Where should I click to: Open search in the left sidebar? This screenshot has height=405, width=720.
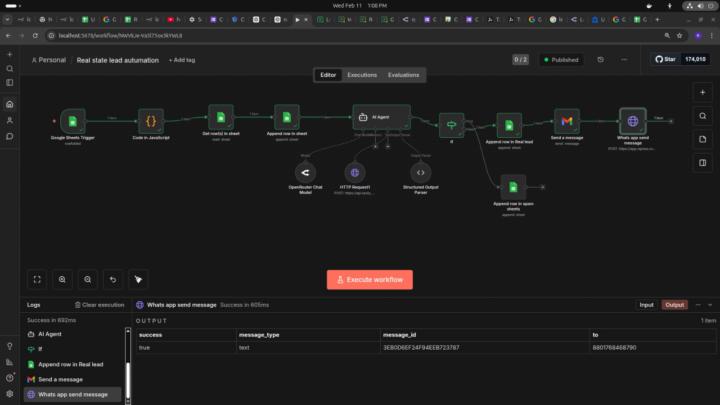[10, 68]
